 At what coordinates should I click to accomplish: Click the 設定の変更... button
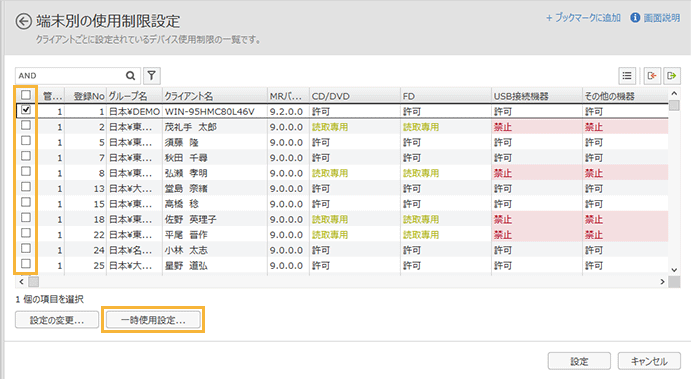[57, 320]
